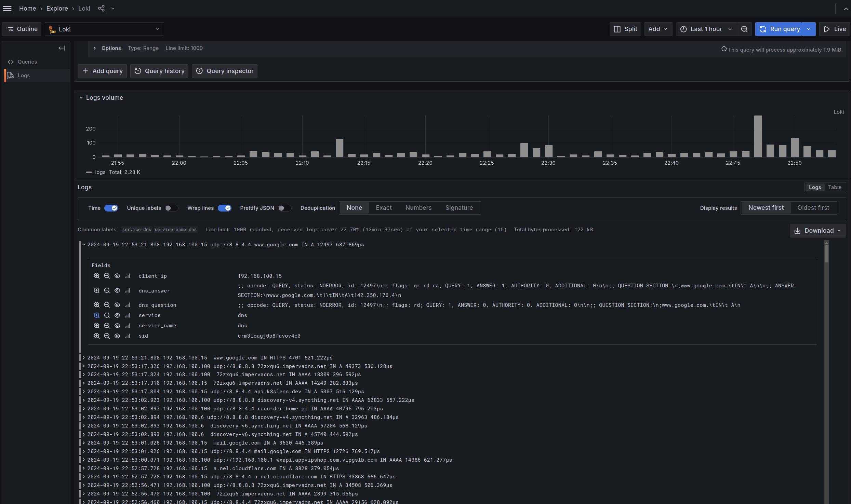Collapse the Logs volume panel
The width and height of the screenshot is (851, 504).
click(81, 98)
